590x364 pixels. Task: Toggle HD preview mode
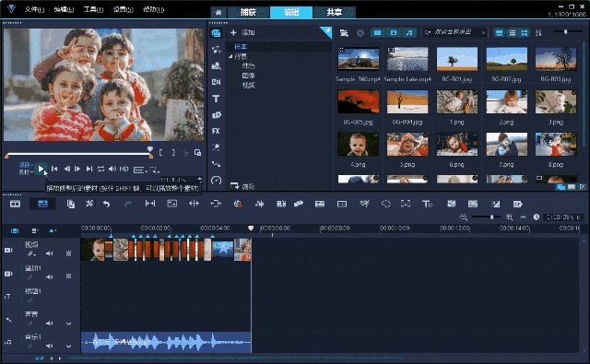124,169
